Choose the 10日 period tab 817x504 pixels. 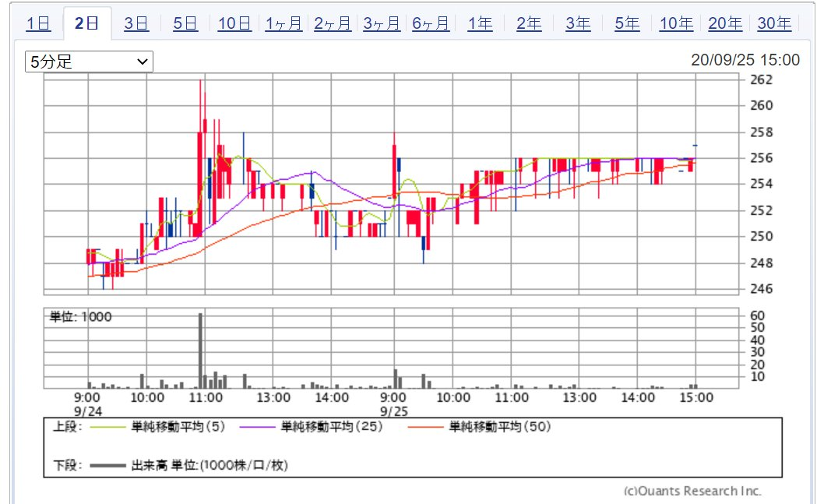tap(234, 23)
